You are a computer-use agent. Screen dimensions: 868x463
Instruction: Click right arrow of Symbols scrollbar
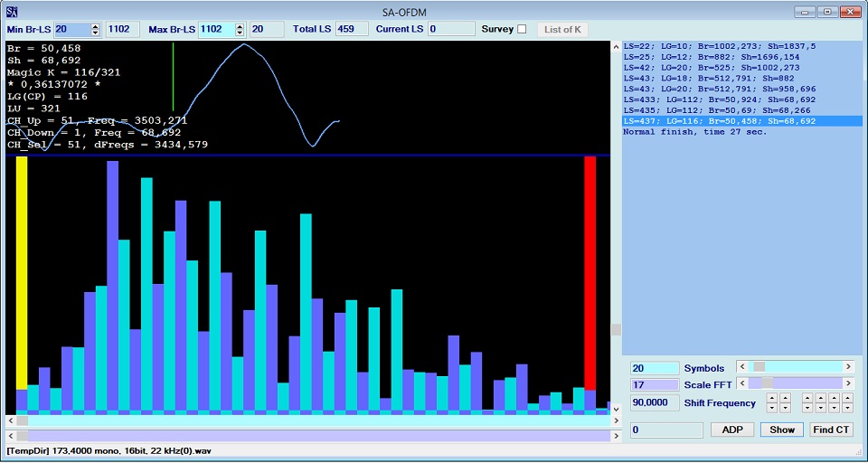tap(848, 367)
